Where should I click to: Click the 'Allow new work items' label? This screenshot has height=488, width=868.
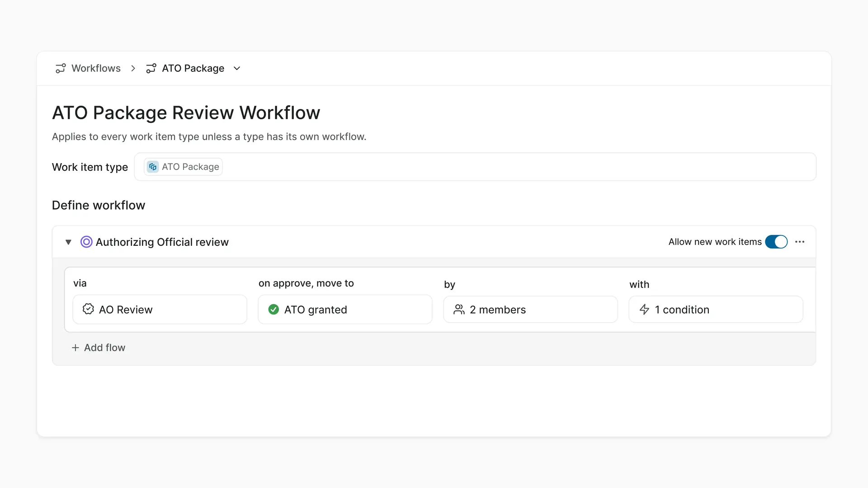[715, 242]
